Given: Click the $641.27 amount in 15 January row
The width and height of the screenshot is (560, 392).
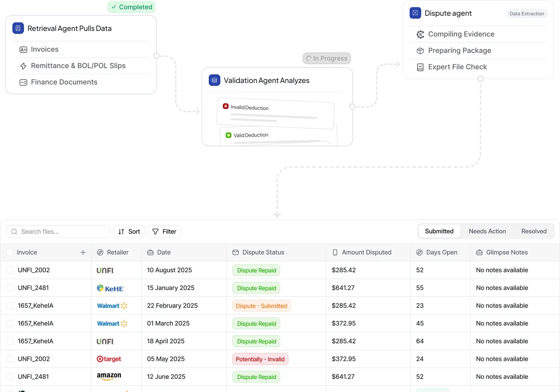Looking at the screenshot, I should click(343, 288).
